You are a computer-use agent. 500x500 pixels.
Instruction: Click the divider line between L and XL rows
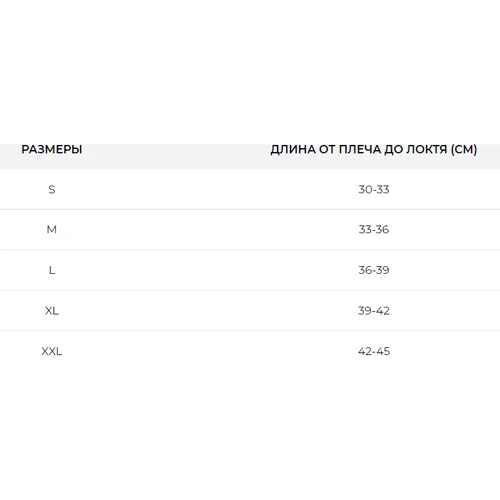click(250, 290)
